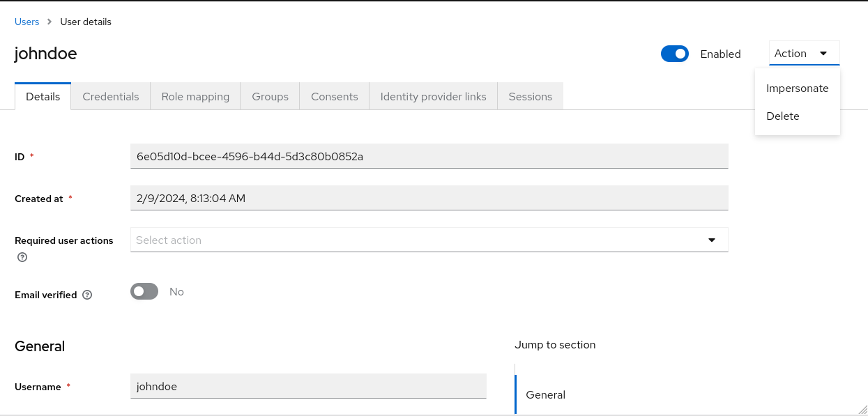Screen dimensions: 868x416
Task: Switch to the Credentials tab
Action: click(x=110, y=96)
